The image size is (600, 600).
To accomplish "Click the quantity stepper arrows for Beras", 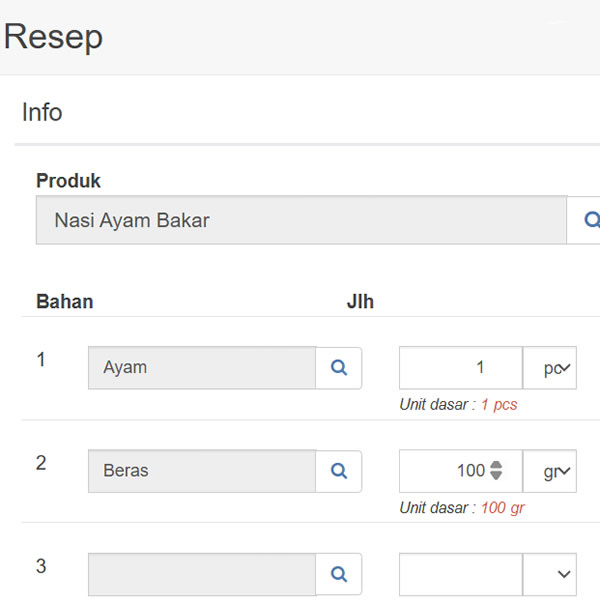I will (496, 471).
